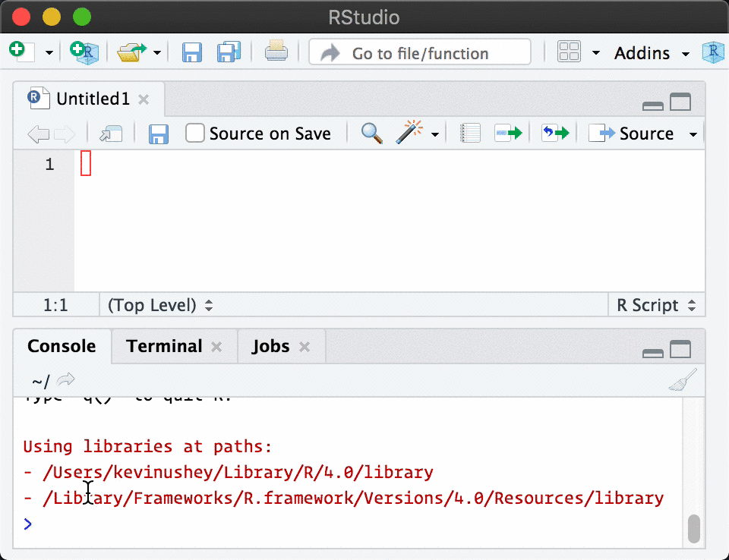Compile a notebook from the script
The height and width of the screenshot is (560, 729).
(x=469, y=132)
